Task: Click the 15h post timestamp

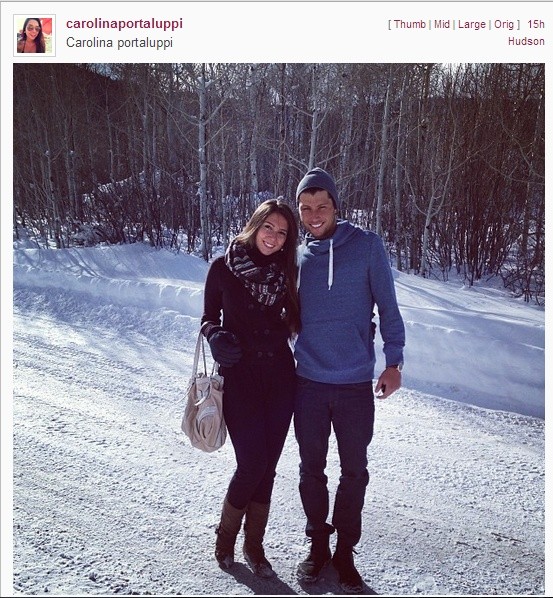Action: [536, 24]
